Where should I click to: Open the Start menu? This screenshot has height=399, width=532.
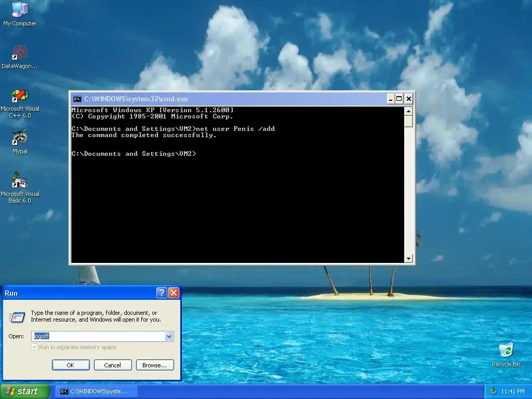(24, 391)
